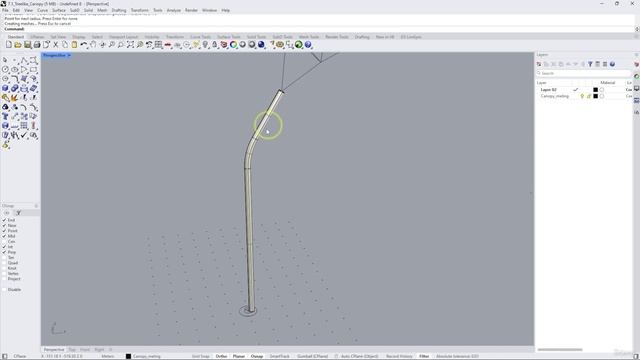Image resolution: width=640 pixels, height=360 pixels.
Task: Click the Render blue sphere icon
Action: 261,44
